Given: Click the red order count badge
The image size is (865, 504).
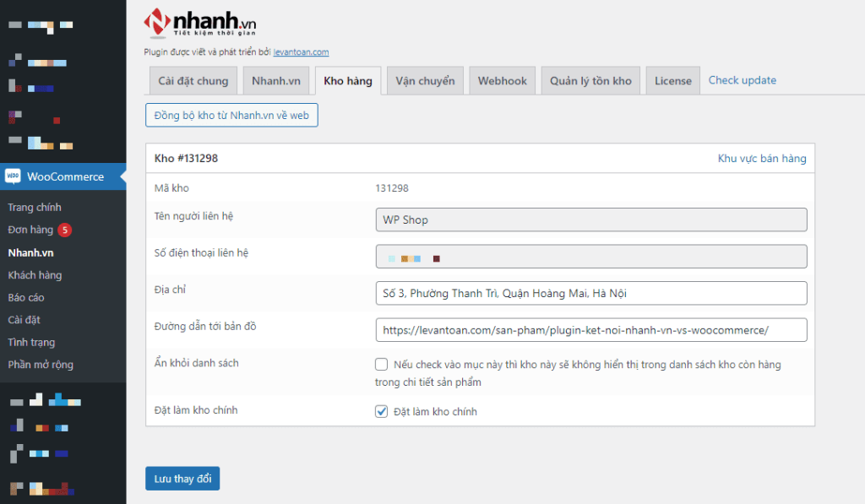Looking at the screenshot, I should tap(65, 230).
